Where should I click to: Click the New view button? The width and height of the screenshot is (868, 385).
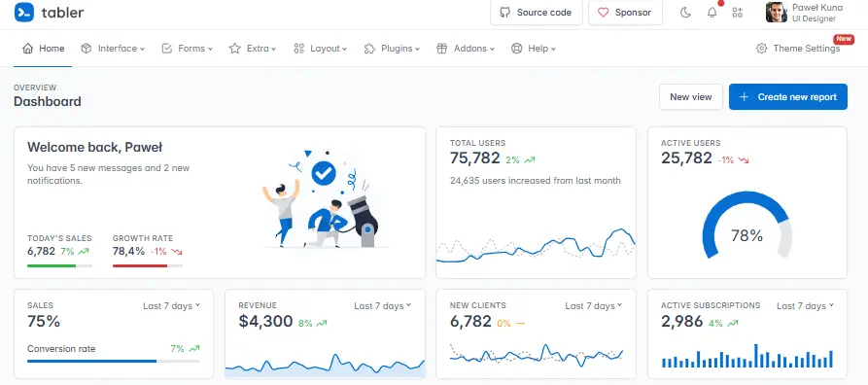point(691,97)
